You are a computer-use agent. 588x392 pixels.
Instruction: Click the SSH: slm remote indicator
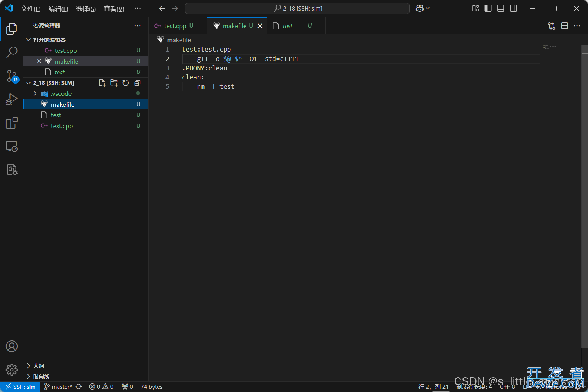(x=20, y=387)
